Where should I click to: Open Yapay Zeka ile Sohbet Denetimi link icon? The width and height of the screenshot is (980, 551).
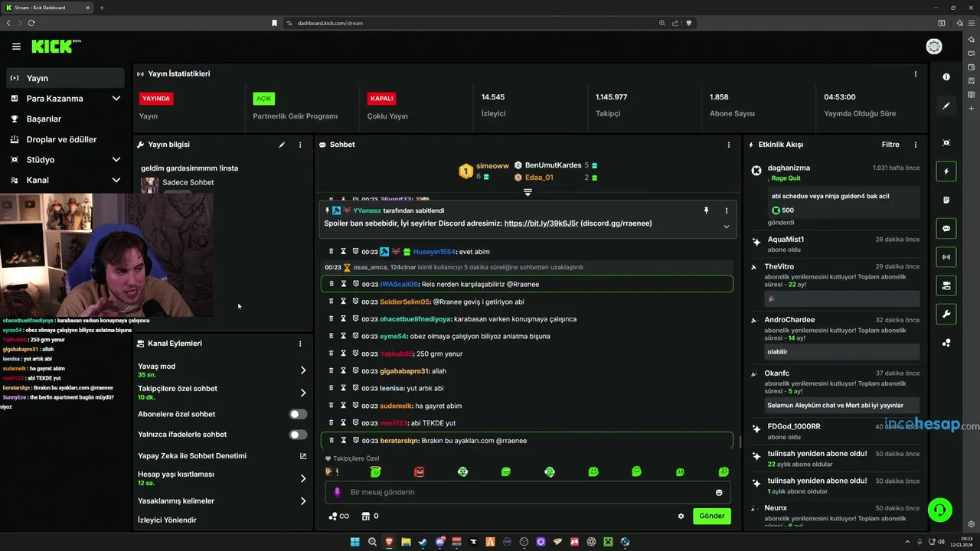[x=303, y=456]
